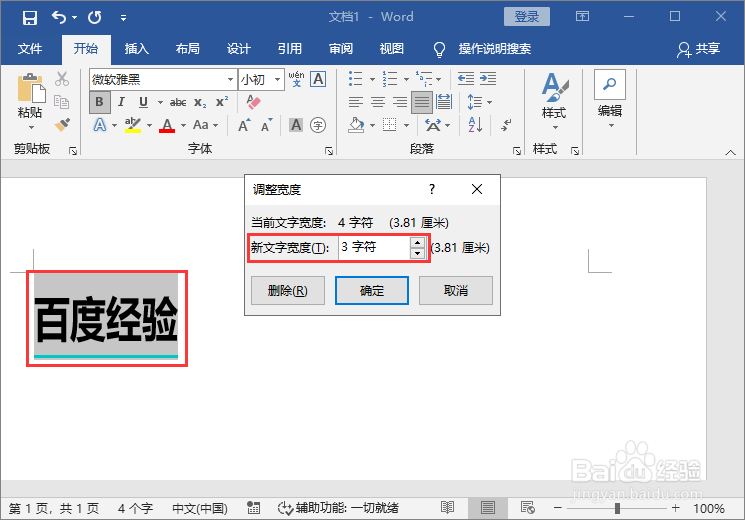Click the 共享 Share button
The height and width of the screenshot is (520, 745).
click(699, 48)
